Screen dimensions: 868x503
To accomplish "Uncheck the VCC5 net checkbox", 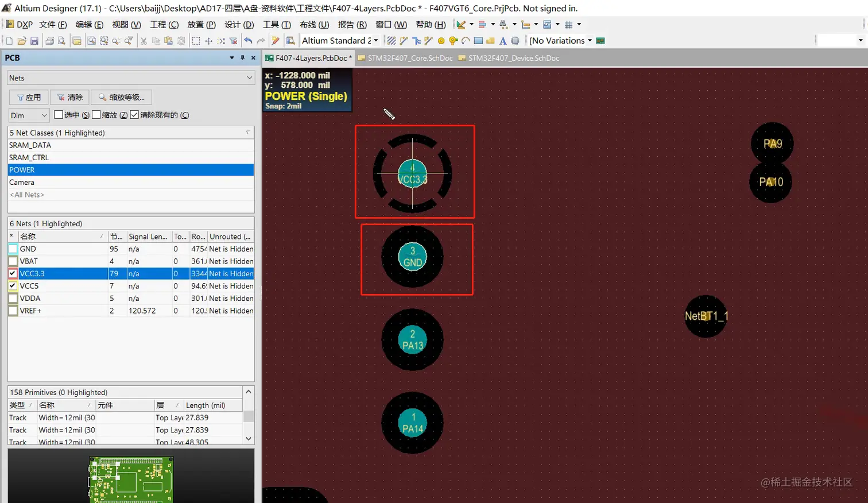I will click(x=13, y=286).
